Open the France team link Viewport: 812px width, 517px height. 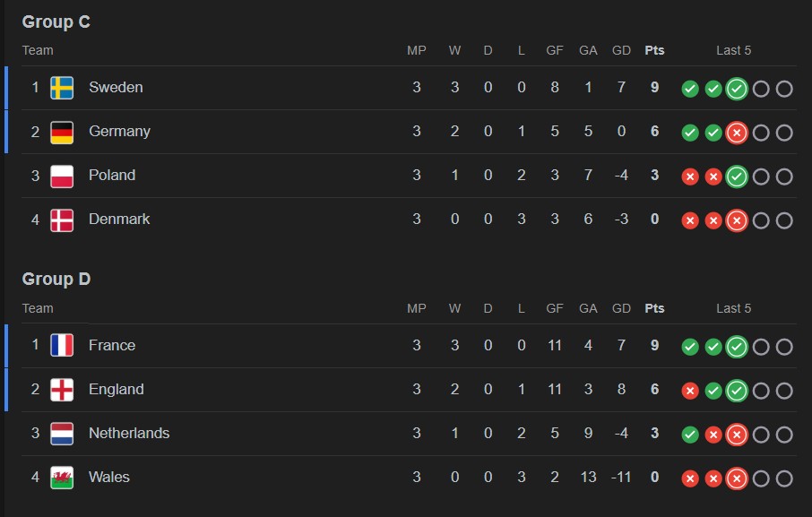[112, 345]
